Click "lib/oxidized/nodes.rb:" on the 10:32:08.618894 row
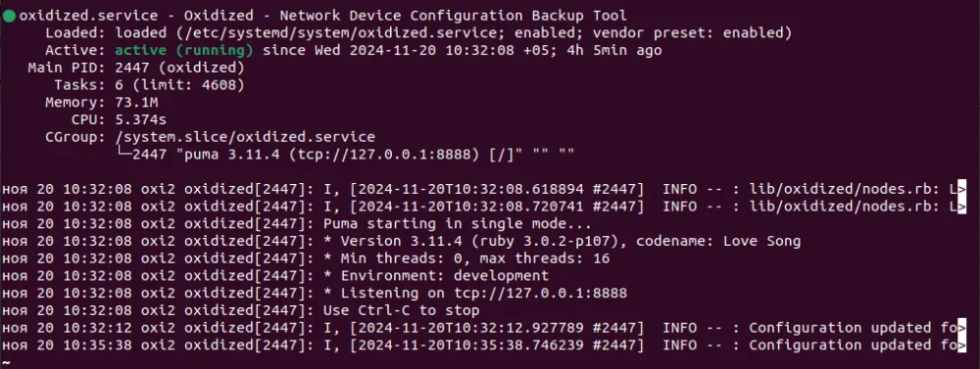Image resolution: width=980 pixels, height=369 pixels. point(845,189)
